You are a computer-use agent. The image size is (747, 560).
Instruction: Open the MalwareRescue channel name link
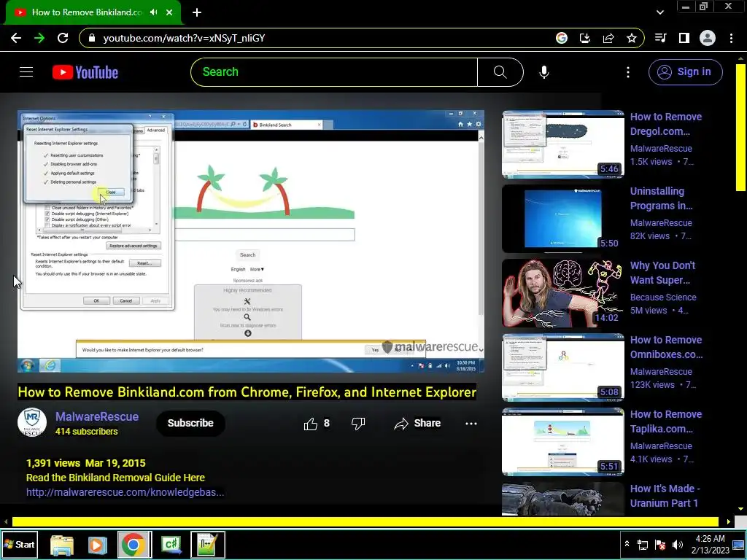[97, 416]
